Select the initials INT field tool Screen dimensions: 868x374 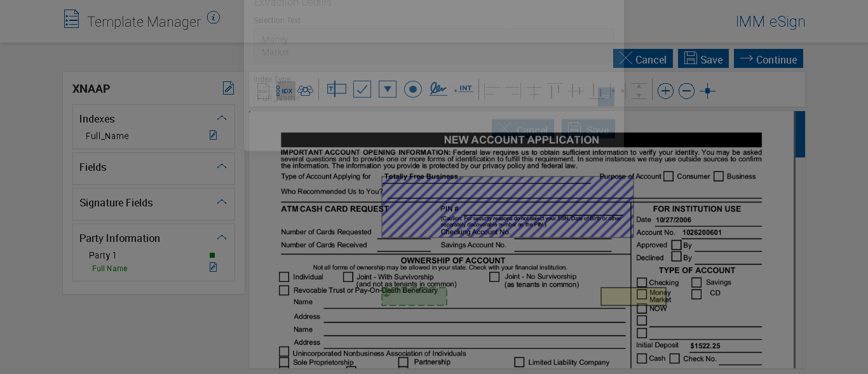click(x=464, y=90)
